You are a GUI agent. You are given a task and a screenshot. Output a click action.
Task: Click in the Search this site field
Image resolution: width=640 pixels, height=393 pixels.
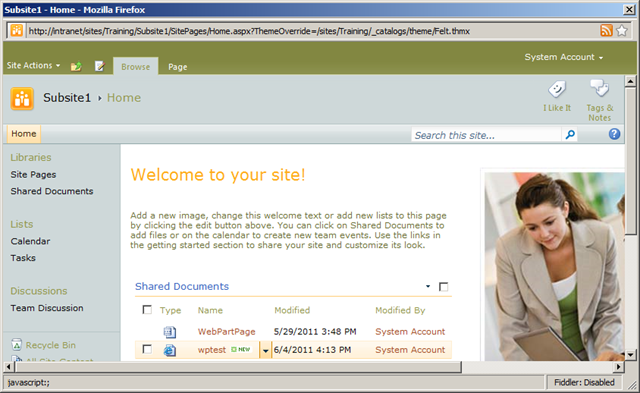click(x=487, y=135)
